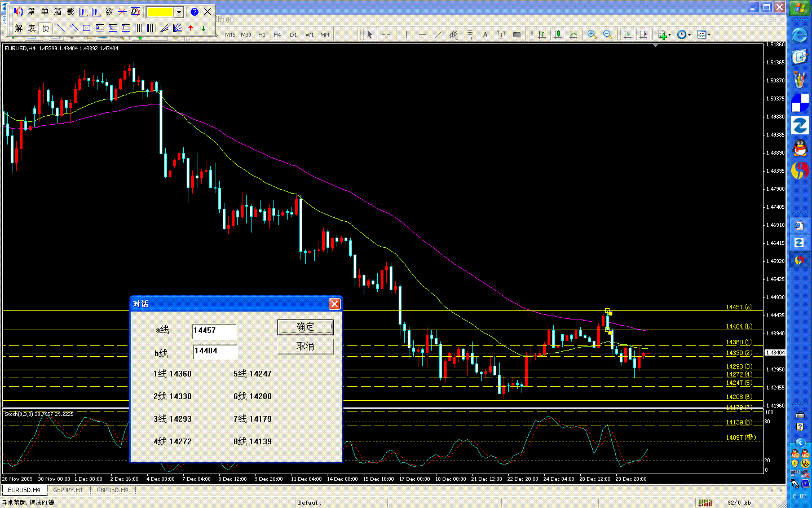
Task: Open the Windows Start button
Action: [x=800, y=8]
